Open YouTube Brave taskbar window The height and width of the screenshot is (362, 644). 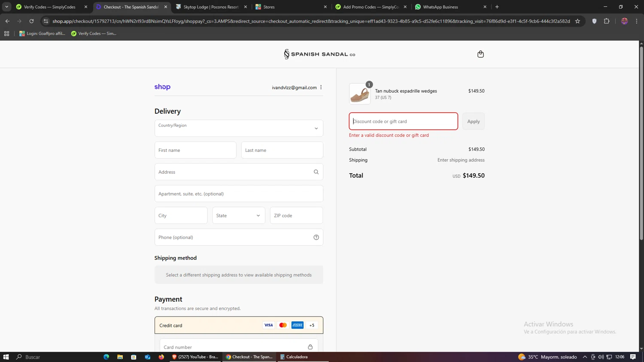pos(195,357)
